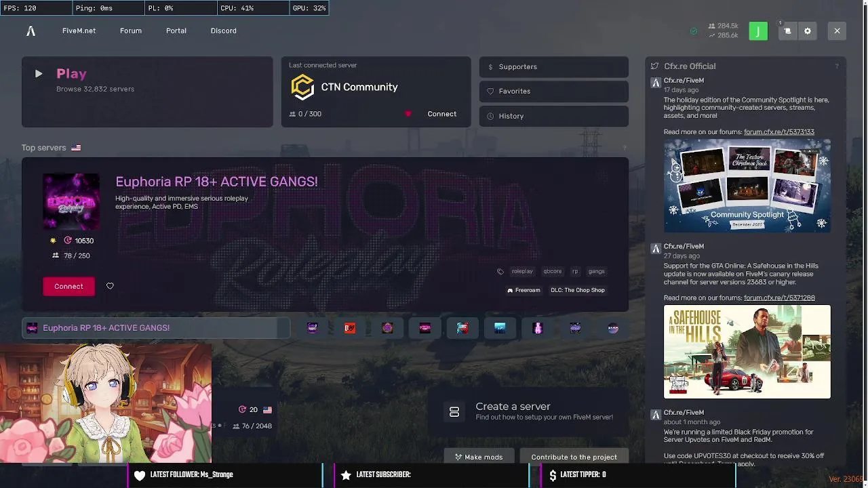Click the server stack icon by Create a server
This screenshot has width=868, height=488.
454,411
